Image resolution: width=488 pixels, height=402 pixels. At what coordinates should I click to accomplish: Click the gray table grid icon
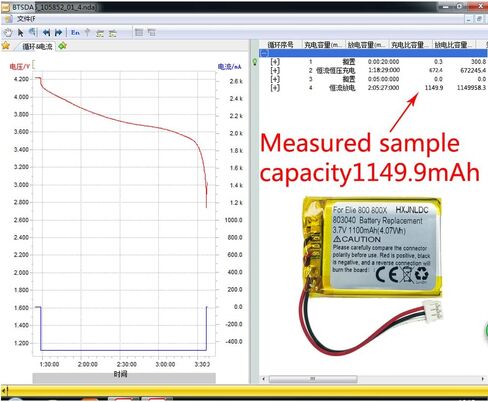point(139,32)
